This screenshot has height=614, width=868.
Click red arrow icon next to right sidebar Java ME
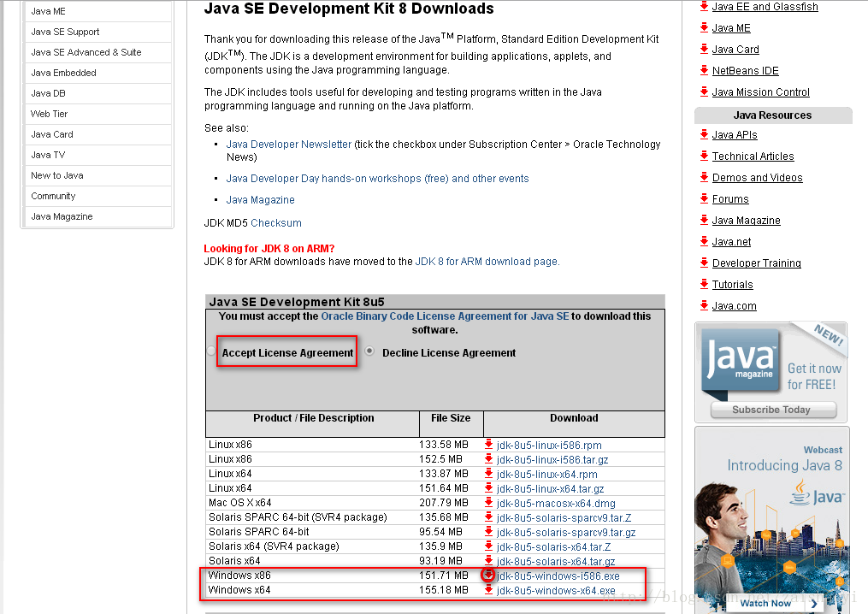pyautogui.click(x=704, y=27)
